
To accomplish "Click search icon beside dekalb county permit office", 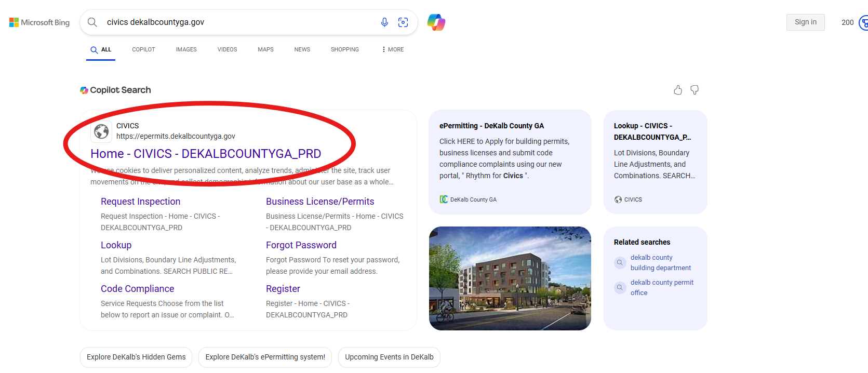I will coord(620,287).
